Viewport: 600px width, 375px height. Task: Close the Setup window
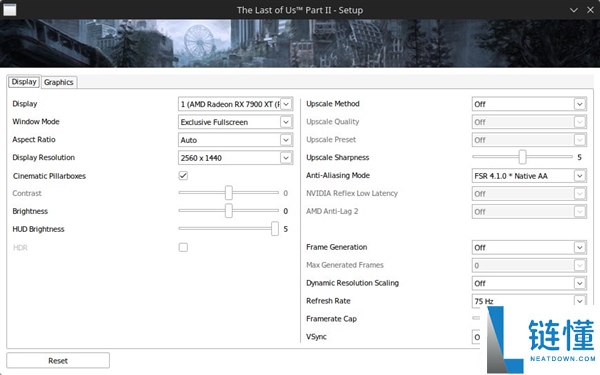pos(590,10)
